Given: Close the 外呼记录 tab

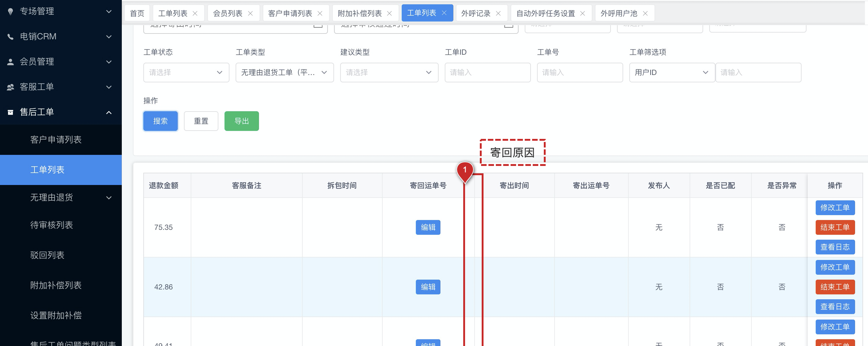Looking at the screenshot, I should point(498,14).
